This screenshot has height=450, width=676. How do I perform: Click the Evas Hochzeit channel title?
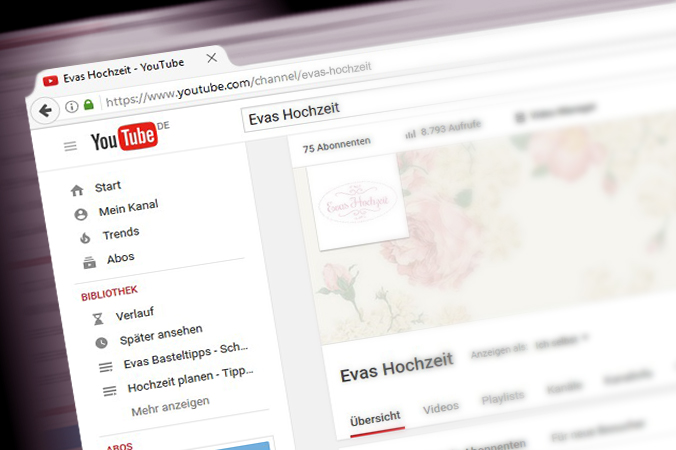point(397,367)
